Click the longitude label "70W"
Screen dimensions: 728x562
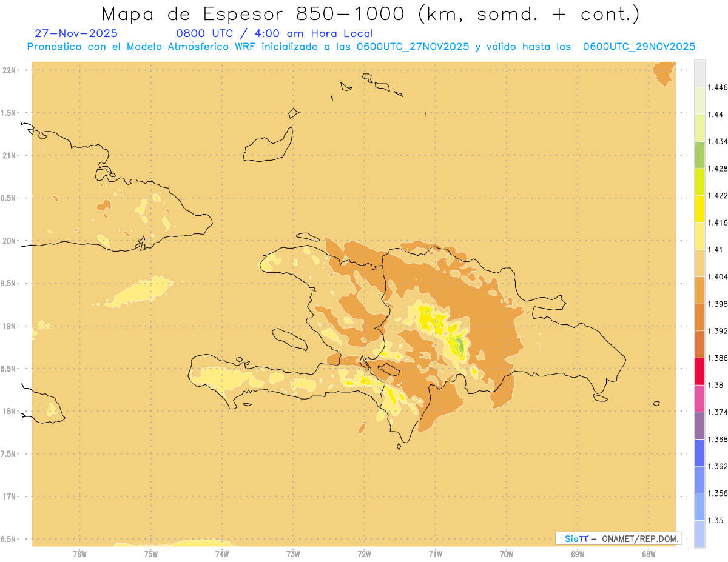(507, 554)
